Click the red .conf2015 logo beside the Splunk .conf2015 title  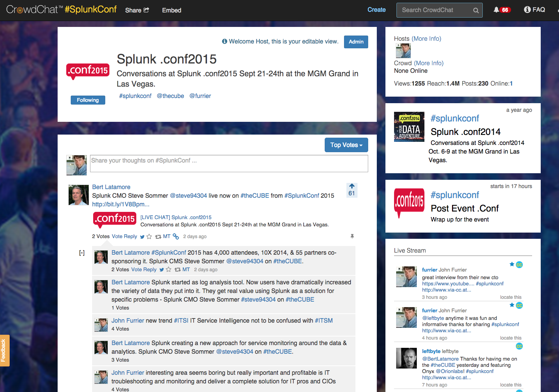click(x=88, y=71)
